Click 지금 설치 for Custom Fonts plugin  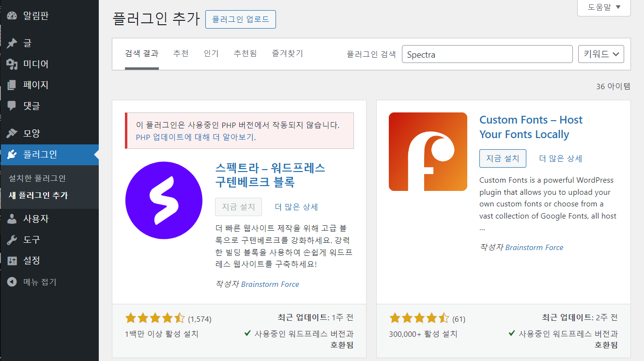(x=503, y=158)
